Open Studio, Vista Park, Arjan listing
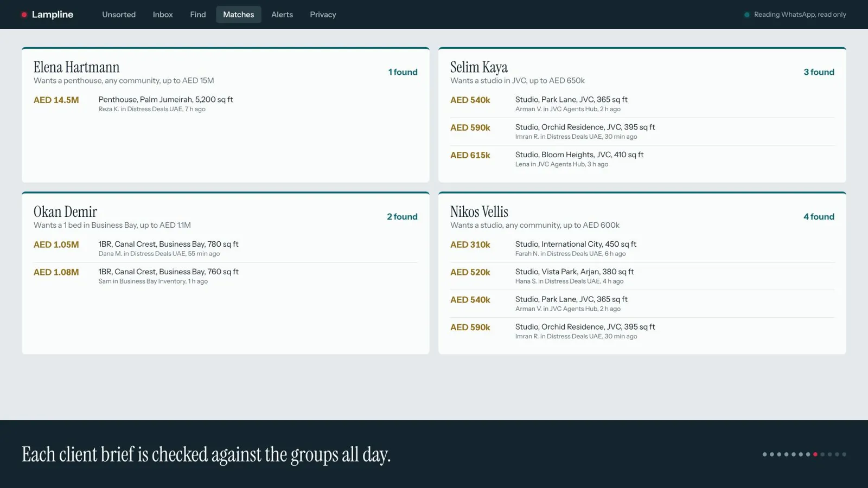 point(642,277)
